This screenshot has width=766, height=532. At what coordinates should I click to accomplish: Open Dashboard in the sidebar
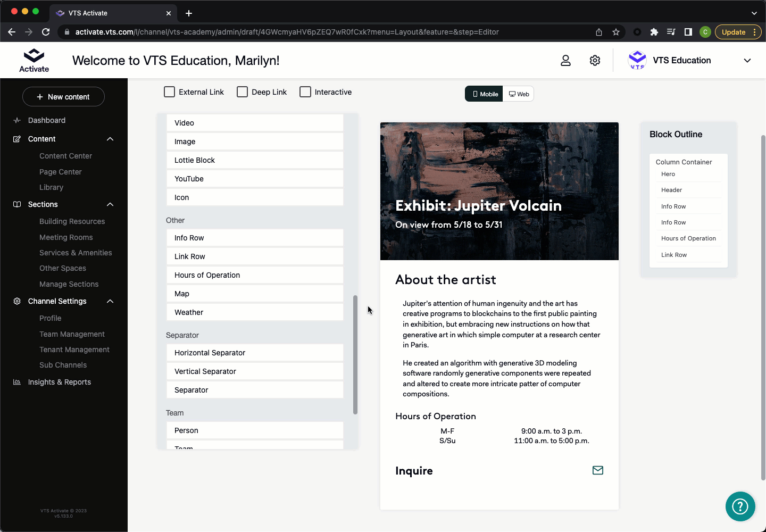(x=47, y=120)
